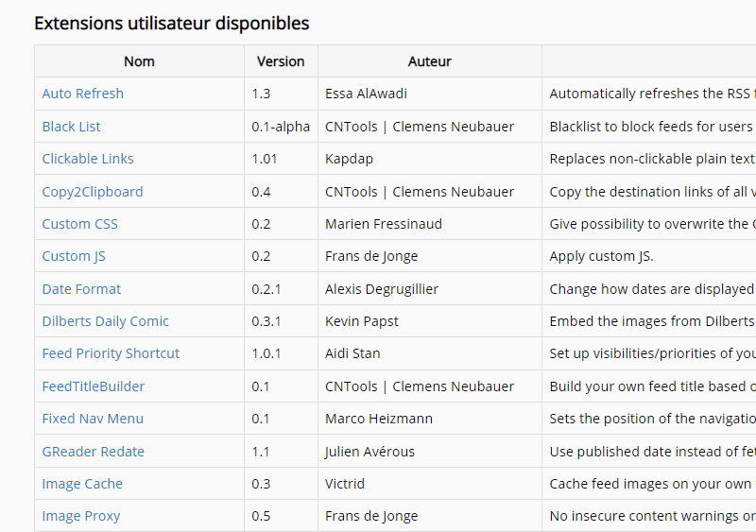
Task: Click the Extensions utilisateur disponibles heading
Action: [x=171, y=23]
